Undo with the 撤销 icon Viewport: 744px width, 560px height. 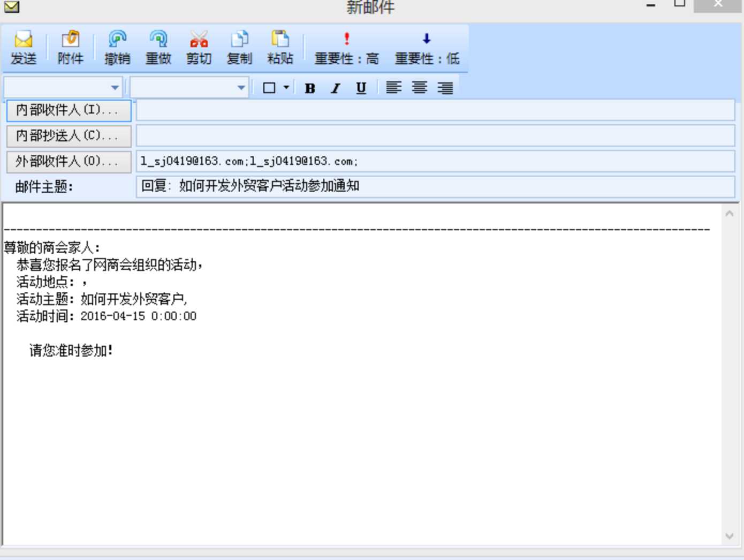coord(117,48)
